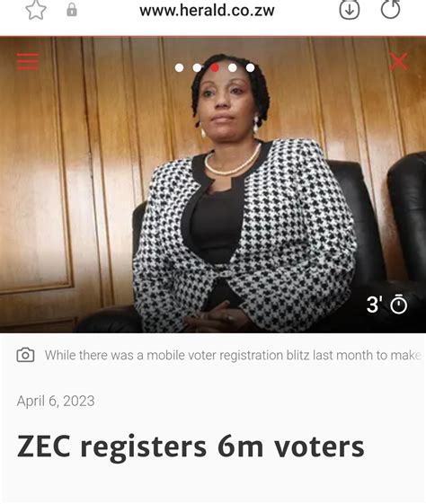The image size is (426, 504).
Task: Tap the 3' read time label
Action: [375, 305]
